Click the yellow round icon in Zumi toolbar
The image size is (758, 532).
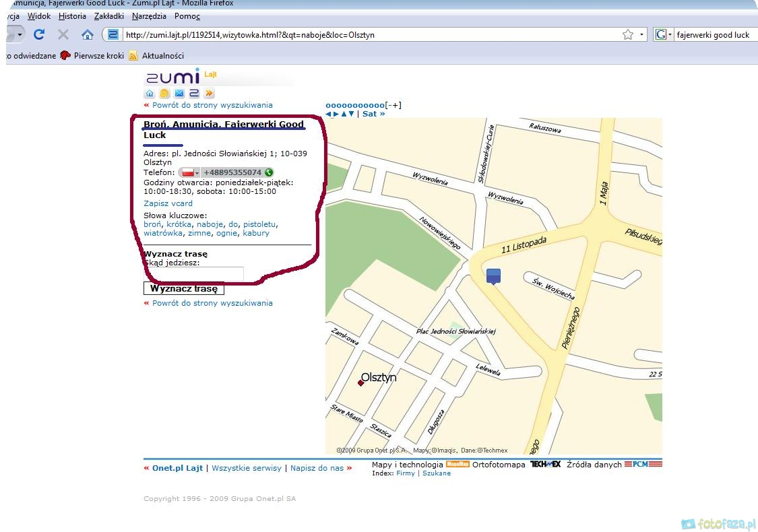[164, 93]
